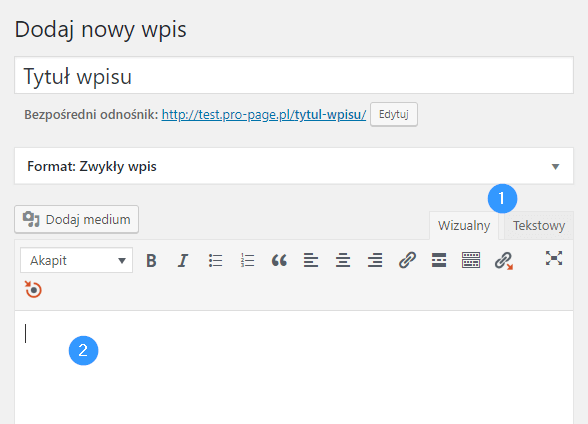This screenshot has width=588, height=424.
Task: Align text to the left
Action: click(311, 260)
